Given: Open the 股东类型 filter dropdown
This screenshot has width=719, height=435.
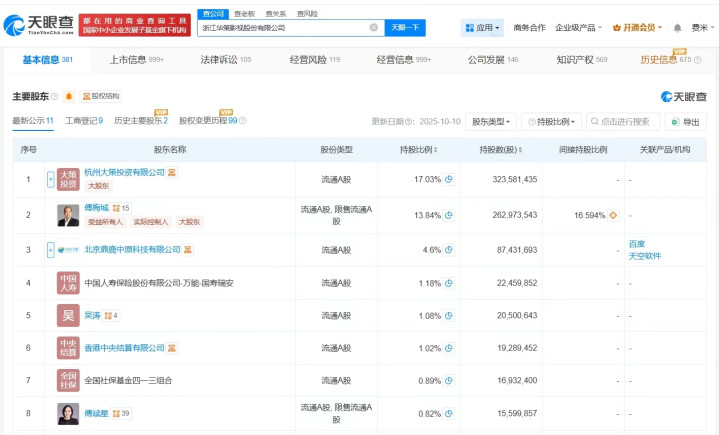Looking at the screenshot, I should [x=493, y=122].
